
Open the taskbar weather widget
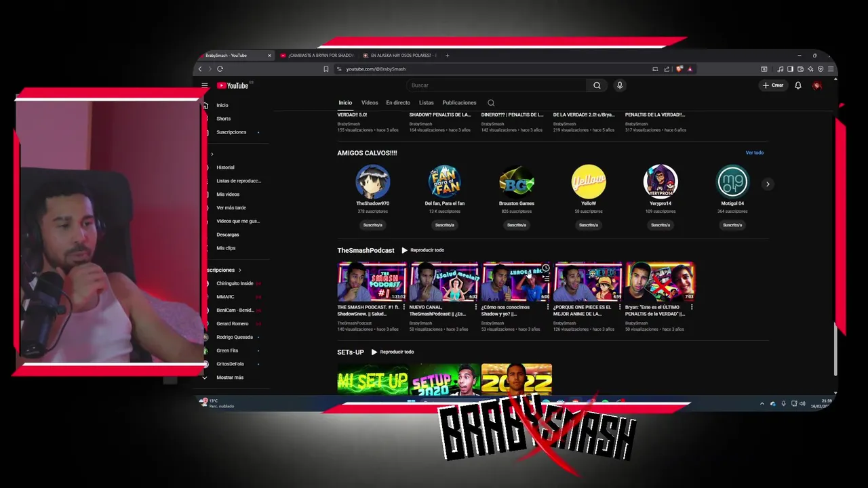pyautogui.click(x=217, y=403)
